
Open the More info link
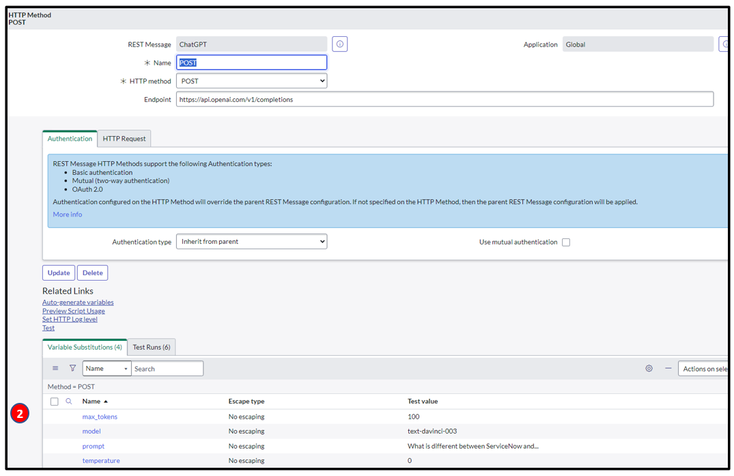pyautogui.click(x=67, y=214)
